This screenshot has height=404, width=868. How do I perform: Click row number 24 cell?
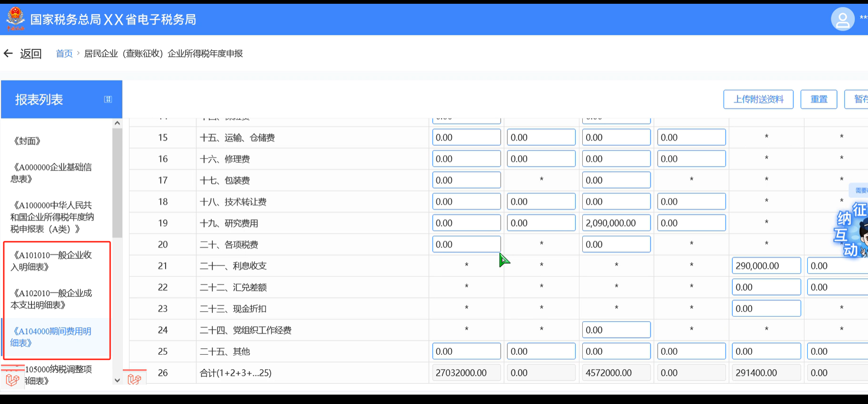click(x=163, y=330)
